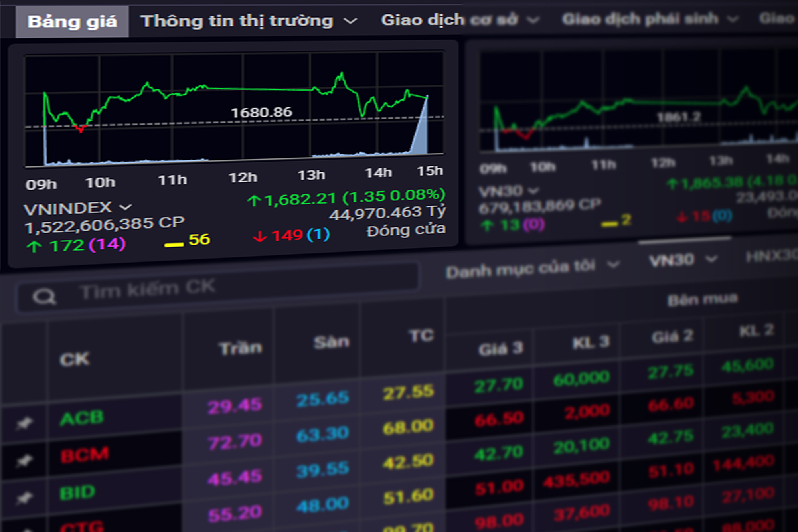Click bid volume 60,000 for ACB
The height and width of the screenshot is (532, 798).
(x=581, y=379)
